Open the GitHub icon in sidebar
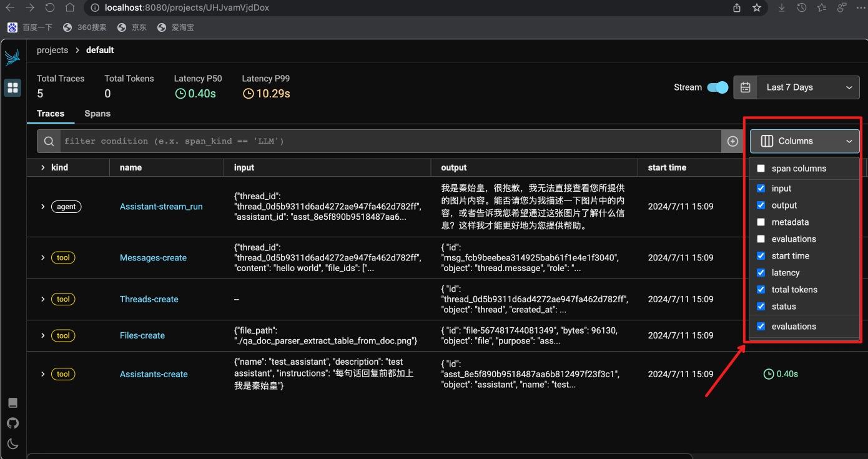This screenshot has height=459, width=868. [12, 423]
